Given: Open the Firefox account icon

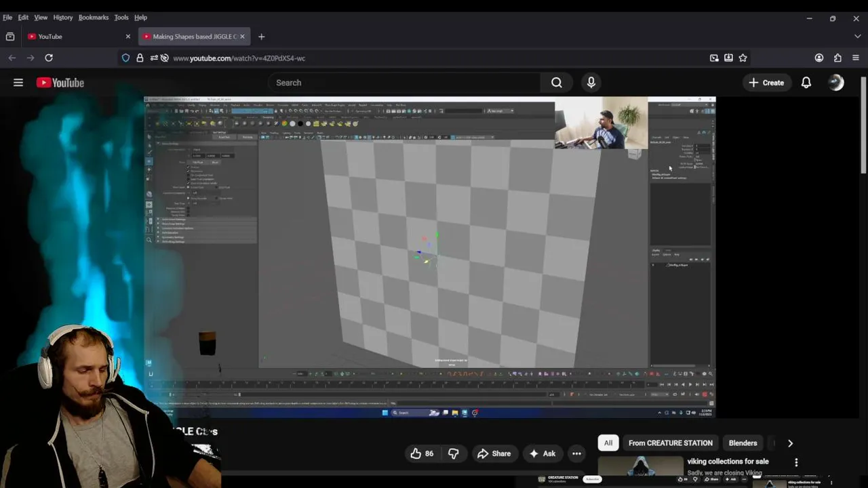Looking at the screenshot, I should [x=819, y=58].
